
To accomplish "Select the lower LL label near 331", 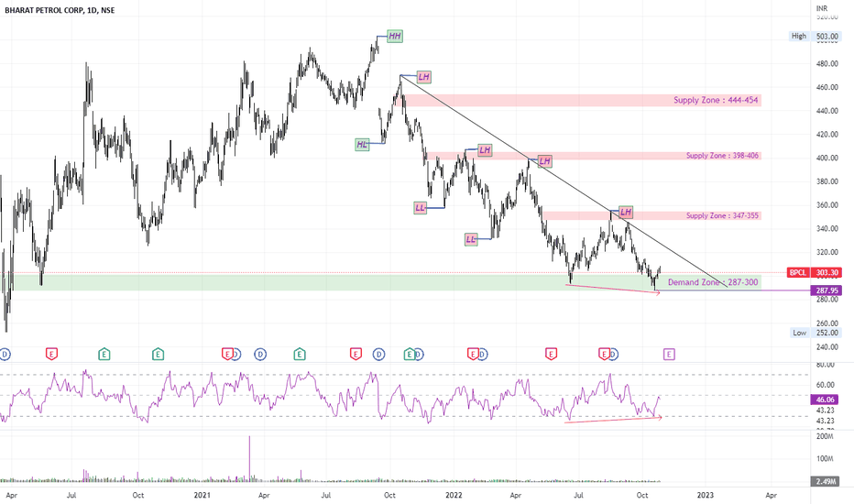I will [471, 239].
